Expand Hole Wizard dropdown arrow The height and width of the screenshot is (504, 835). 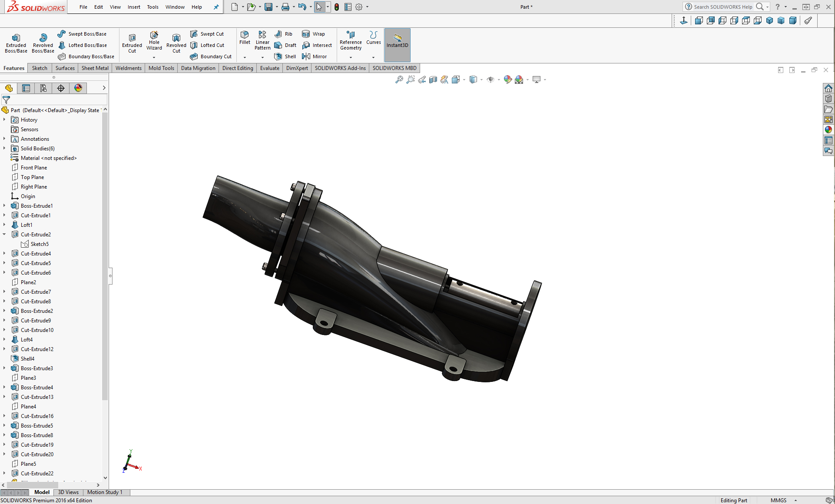tap(154, 57)
